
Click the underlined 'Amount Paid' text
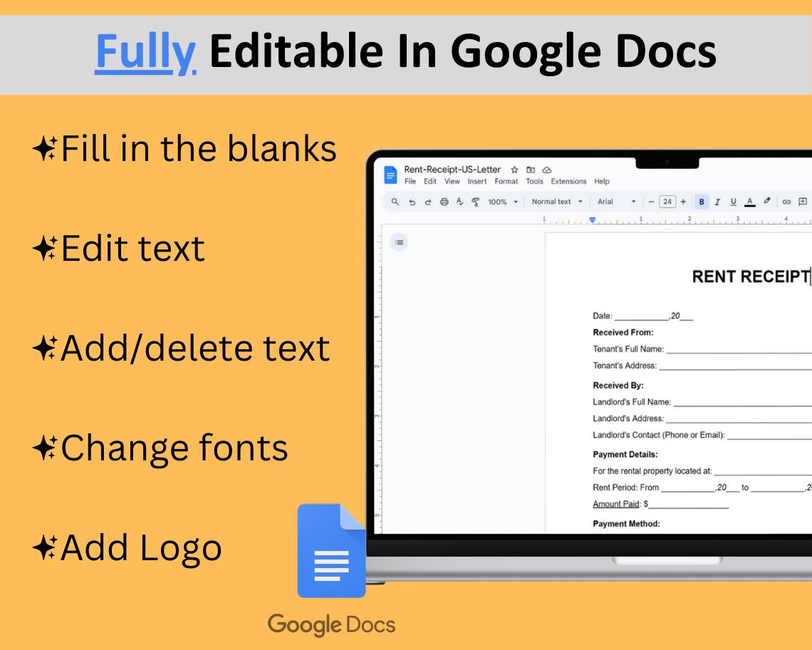click(615, 504)
